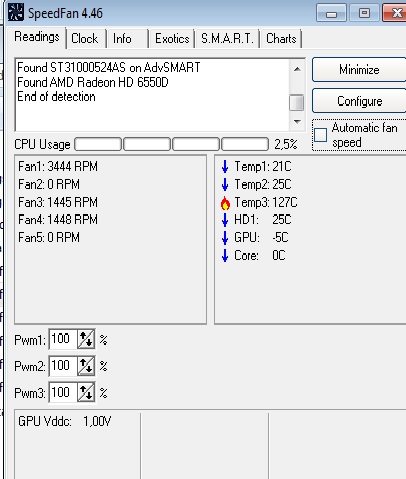Click the Minimize button below the tabs
Screen dimensions: 406x479
(x=359, y=70)
